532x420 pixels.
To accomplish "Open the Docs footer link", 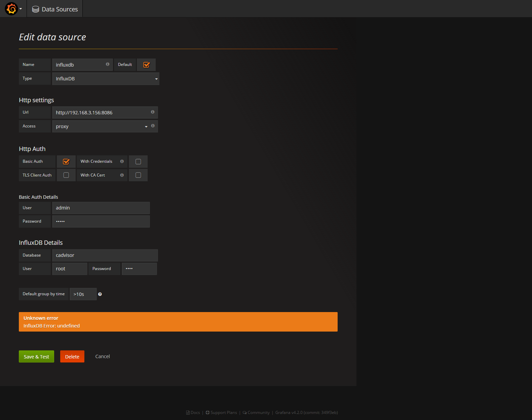I will coord(193,413).
